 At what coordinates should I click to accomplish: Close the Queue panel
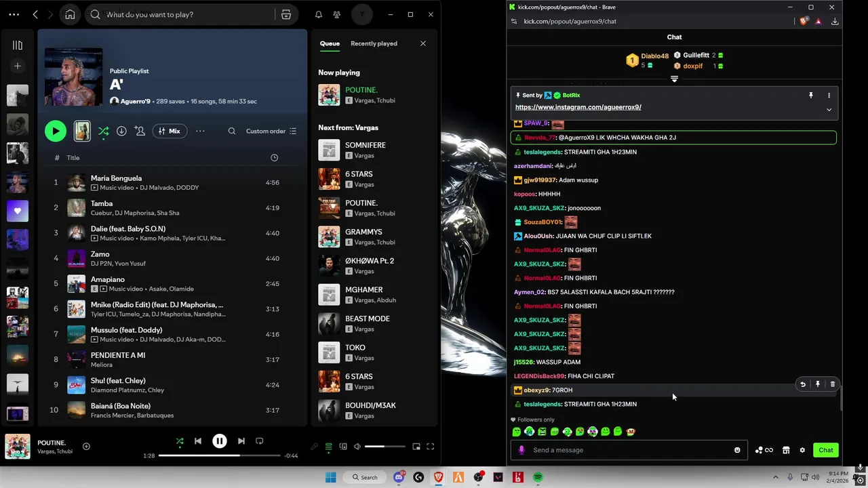click(x=423, y=43)
